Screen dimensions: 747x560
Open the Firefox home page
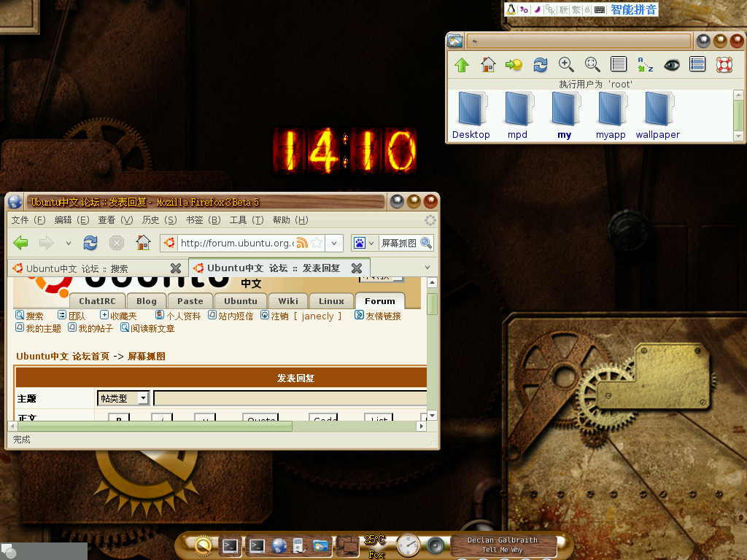[143, 243]
